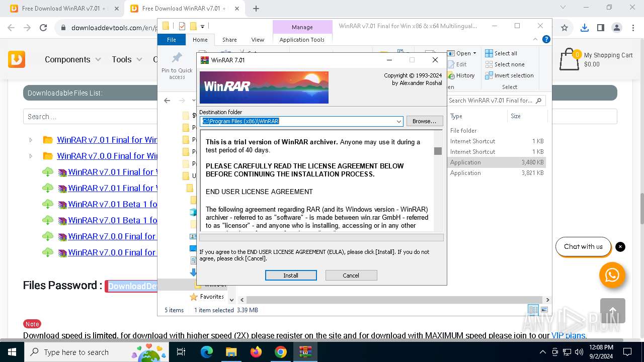Viewport: 644px width, 362px height.
Task: Open the File tab in Explorer
Action: pos(172,40)
